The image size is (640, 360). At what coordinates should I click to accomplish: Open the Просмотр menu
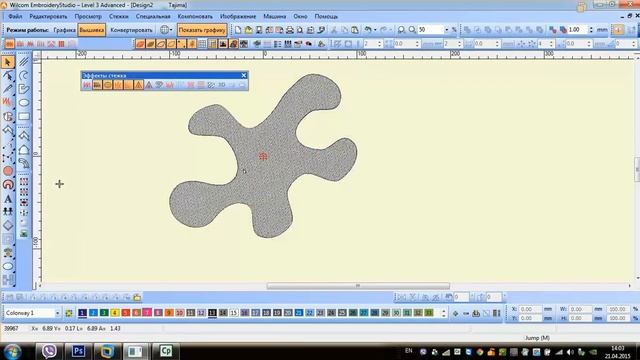pos(88,17)
